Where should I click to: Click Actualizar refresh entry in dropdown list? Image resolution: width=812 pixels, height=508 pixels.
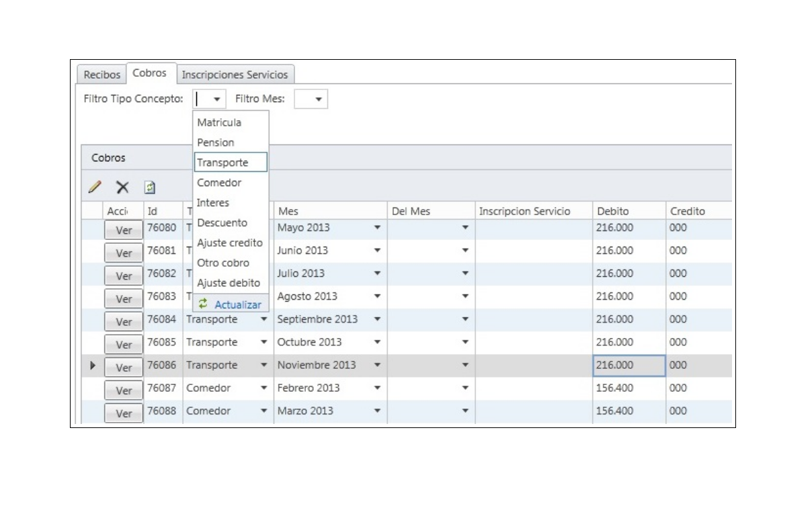click(x=231, y=304)
